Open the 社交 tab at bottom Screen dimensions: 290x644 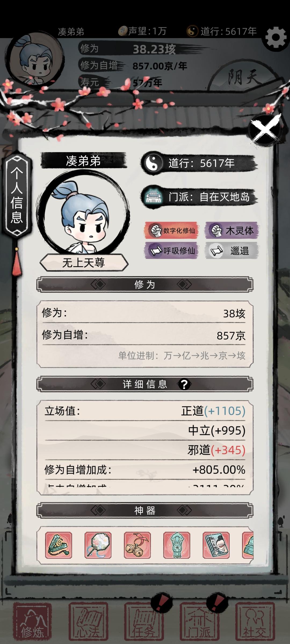(x=255, y=621)
